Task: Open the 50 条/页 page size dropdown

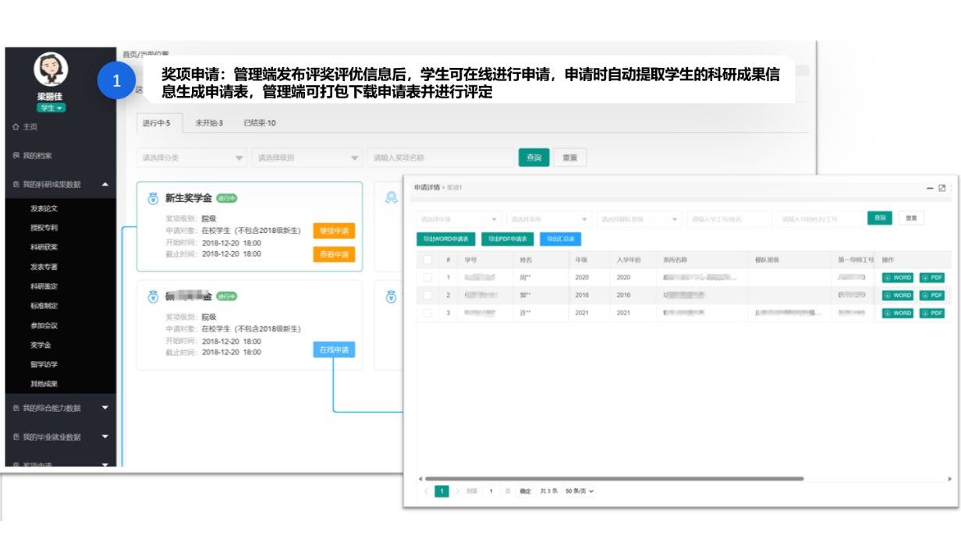Action: pyautogui.click(x=580, y=491)
